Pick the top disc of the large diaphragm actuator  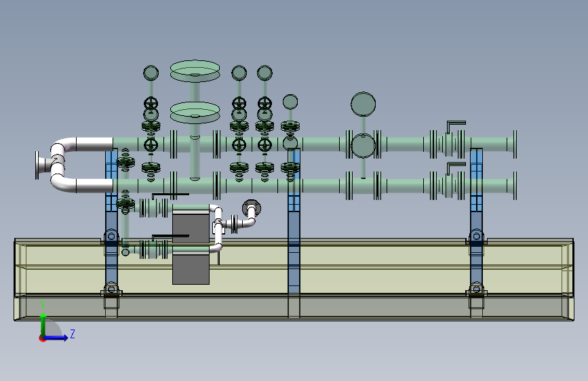point(195,70)
